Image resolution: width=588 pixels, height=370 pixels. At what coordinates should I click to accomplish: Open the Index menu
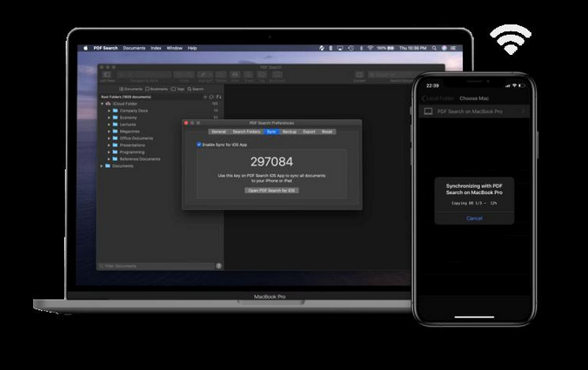pos(156,48)
